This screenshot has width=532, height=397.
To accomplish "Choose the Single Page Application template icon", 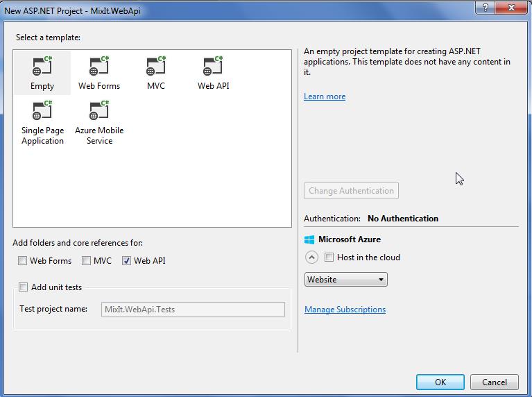I will pos(42,110).
